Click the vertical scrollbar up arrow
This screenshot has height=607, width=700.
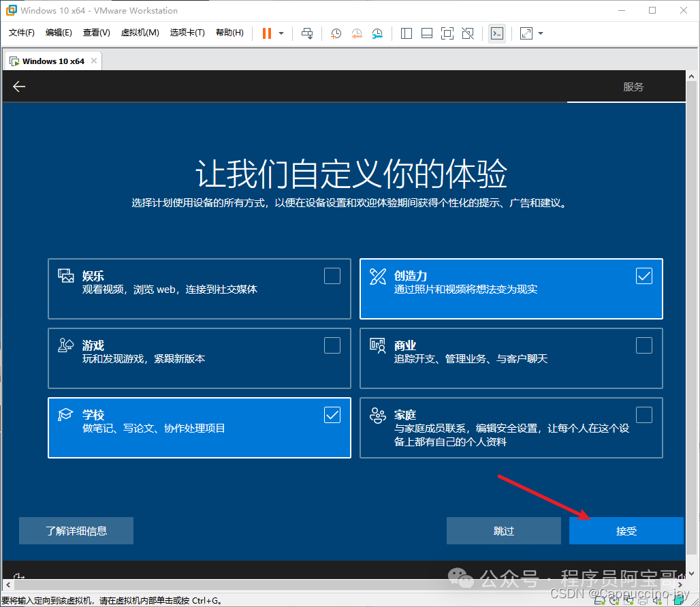[692, 76]
